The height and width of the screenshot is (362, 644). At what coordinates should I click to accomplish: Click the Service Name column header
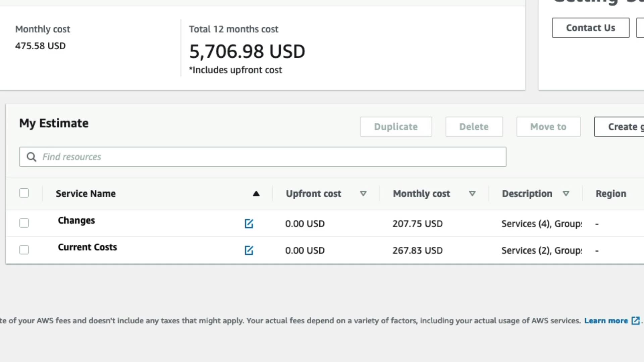(86, 194)
